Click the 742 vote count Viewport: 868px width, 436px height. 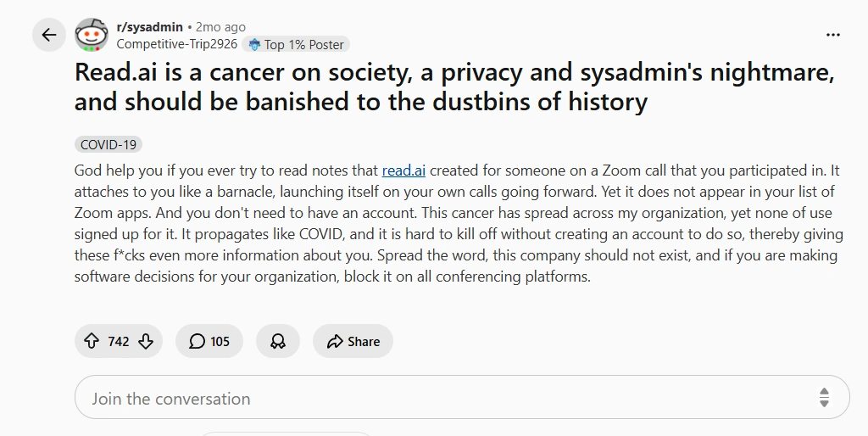pyautogui.click(x=119, y=341)
